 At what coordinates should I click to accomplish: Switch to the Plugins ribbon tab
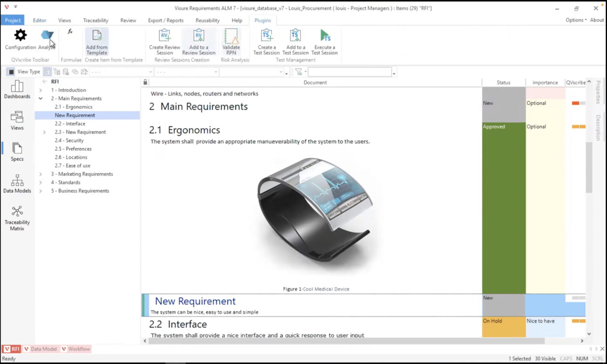point(262,20)
